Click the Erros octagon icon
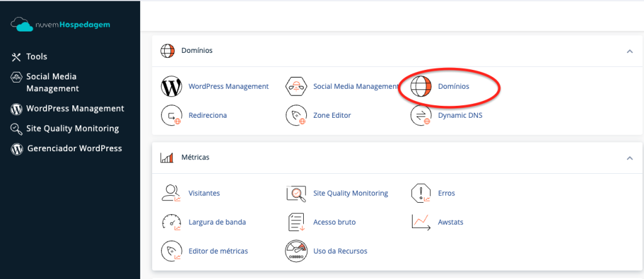This screenshot has height=279, width=644. [x=421, y=193]
